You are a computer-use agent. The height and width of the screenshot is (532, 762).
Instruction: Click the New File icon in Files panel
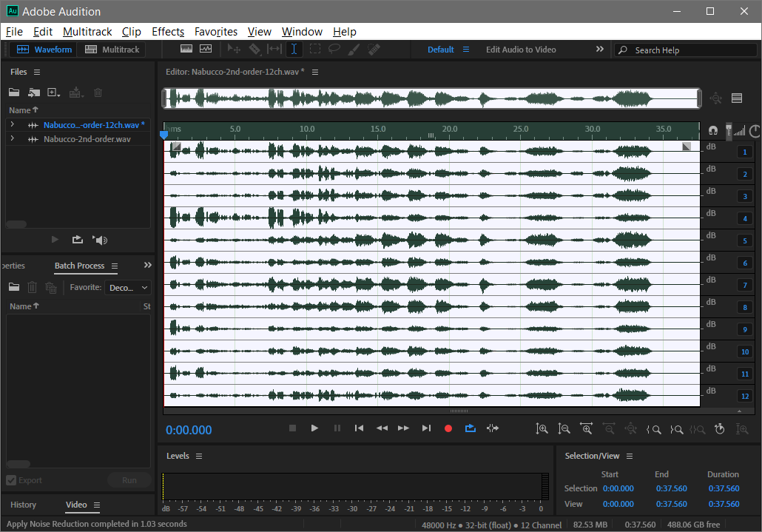[x=53, y=92]
